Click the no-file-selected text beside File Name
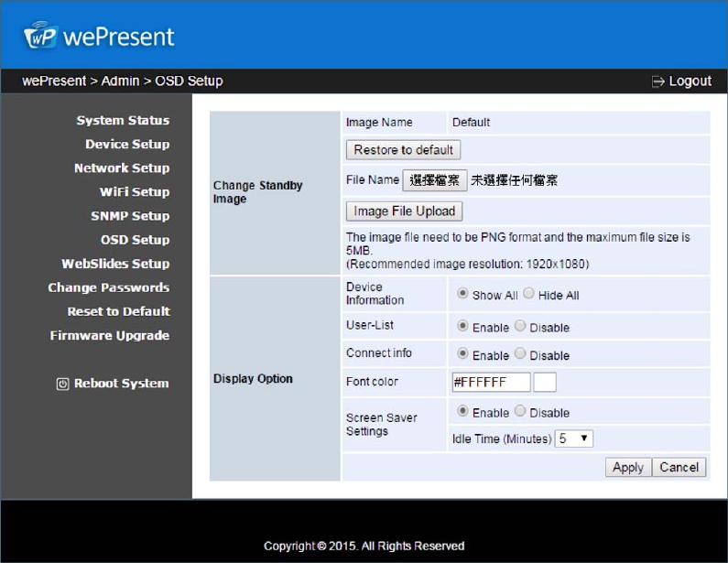This screenshot has height=563, width=728. pos(514,180)
